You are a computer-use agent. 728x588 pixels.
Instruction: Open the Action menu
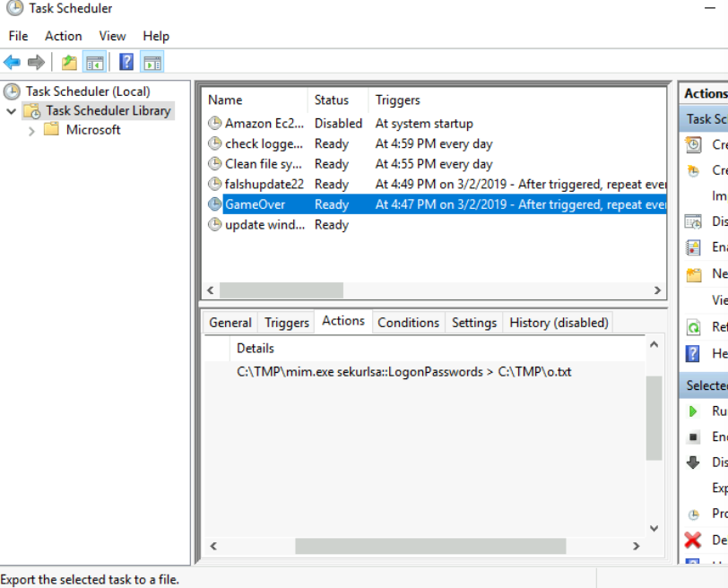(63, 36)
